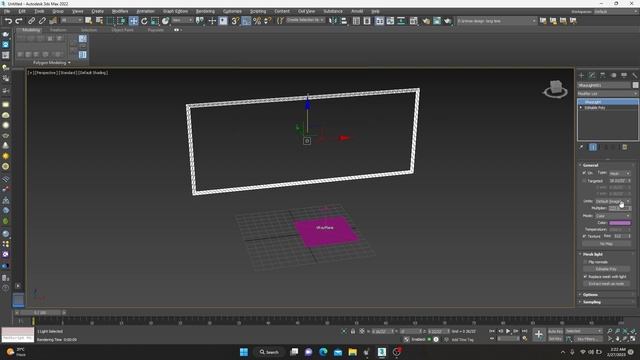Toggle the Texture checkbox

[x=584, y=236]
